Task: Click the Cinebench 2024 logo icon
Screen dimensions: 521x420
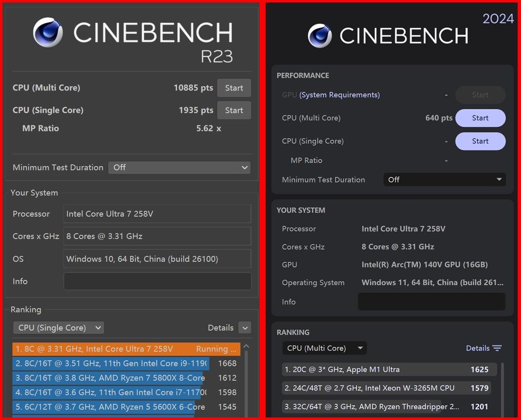Action: click(320, 36)
